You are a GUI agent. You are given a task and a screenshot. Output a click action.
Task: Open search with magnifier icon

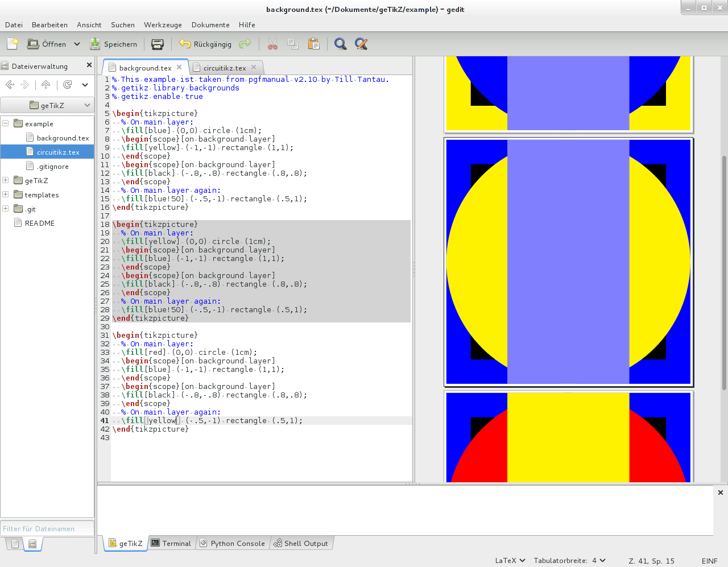[340, 44]
